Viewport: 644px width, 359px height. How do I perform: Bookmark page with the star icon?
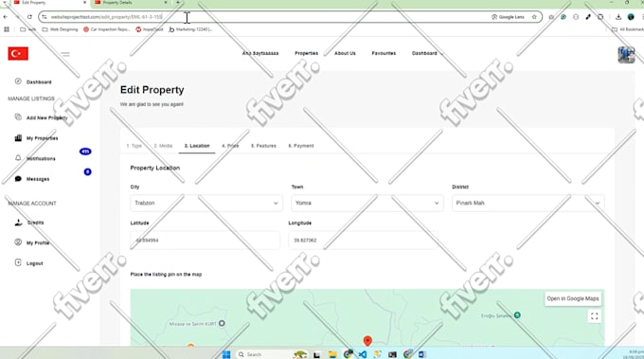tap(534, 17)
